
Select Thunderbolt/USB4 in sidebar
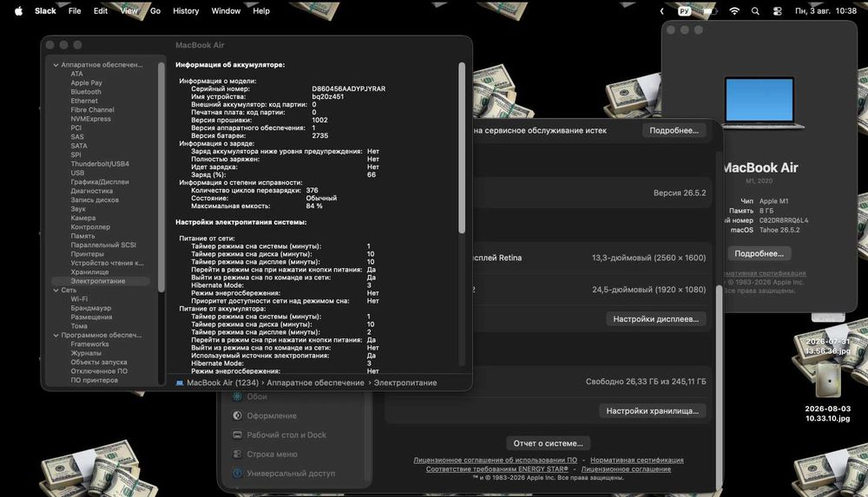point(100,164)
